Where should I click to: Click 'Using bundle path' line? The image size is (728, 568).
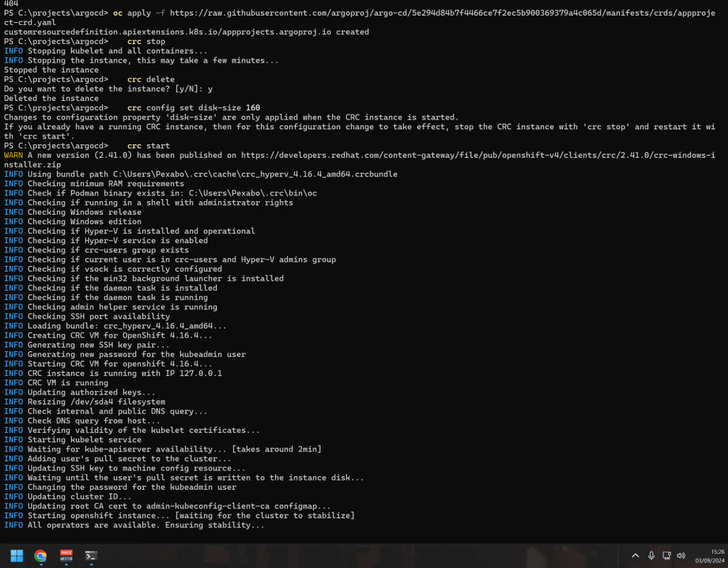[x=200, y=174]
